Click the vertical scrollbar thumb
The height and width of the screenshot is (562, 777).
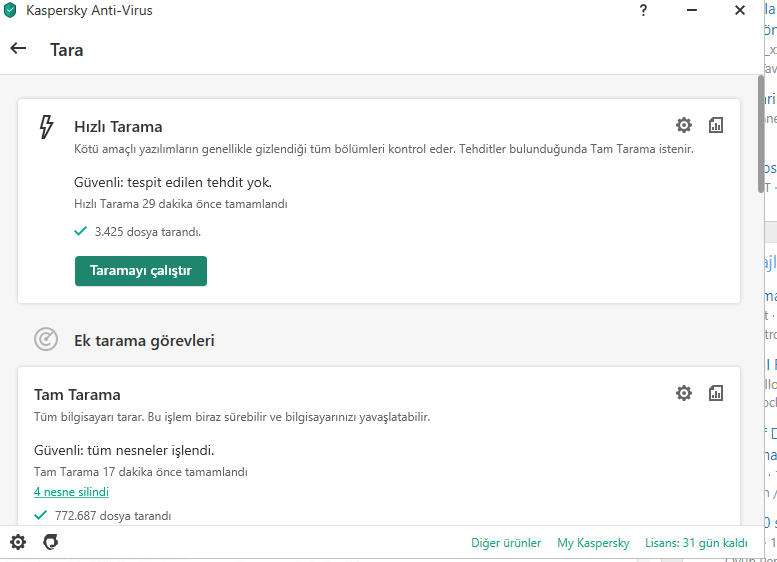(x=761, y=134)
